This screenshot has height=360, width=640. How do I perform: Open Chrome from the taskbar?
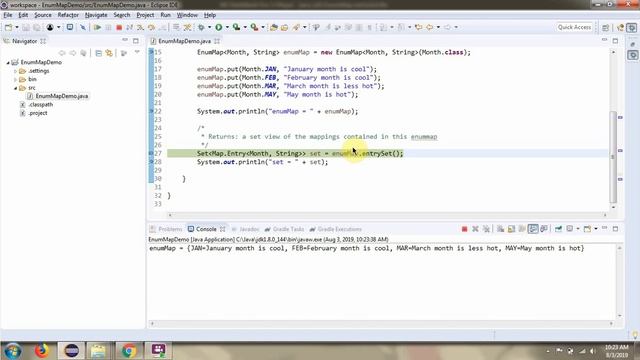point(129,351)
